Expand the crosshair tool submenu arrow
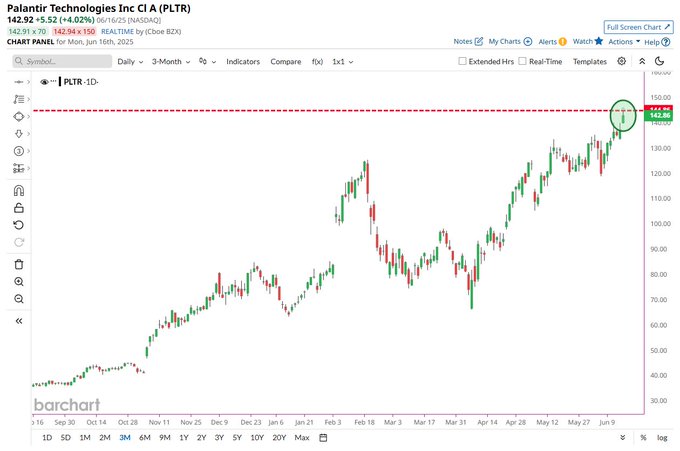This screenshot has width=680, height=451. (x=29, y=82)
